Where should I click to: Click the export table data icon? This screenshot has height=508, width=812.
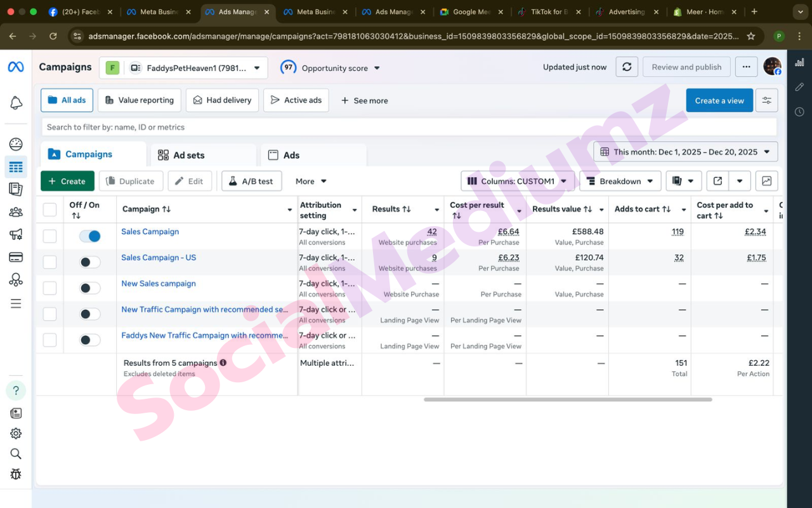tap(717, 181)
